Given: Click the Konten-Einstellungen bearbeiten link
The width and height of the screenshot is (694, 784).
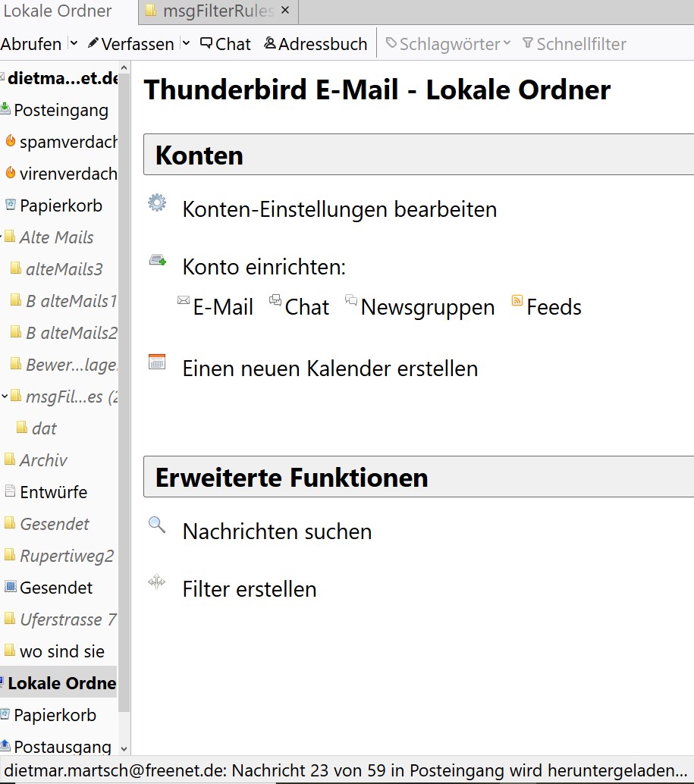Looking at the screenshot, I should point(340,209).
